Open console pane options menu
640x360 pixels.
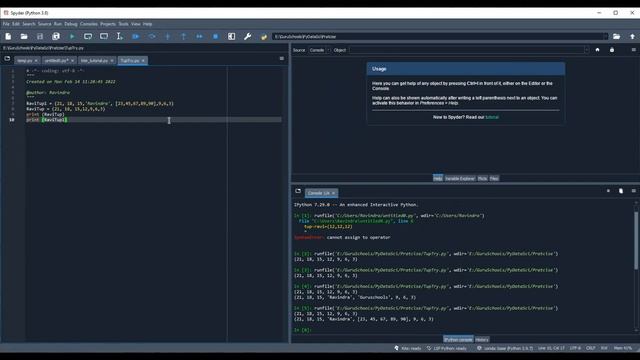click(x=633, y=191)
